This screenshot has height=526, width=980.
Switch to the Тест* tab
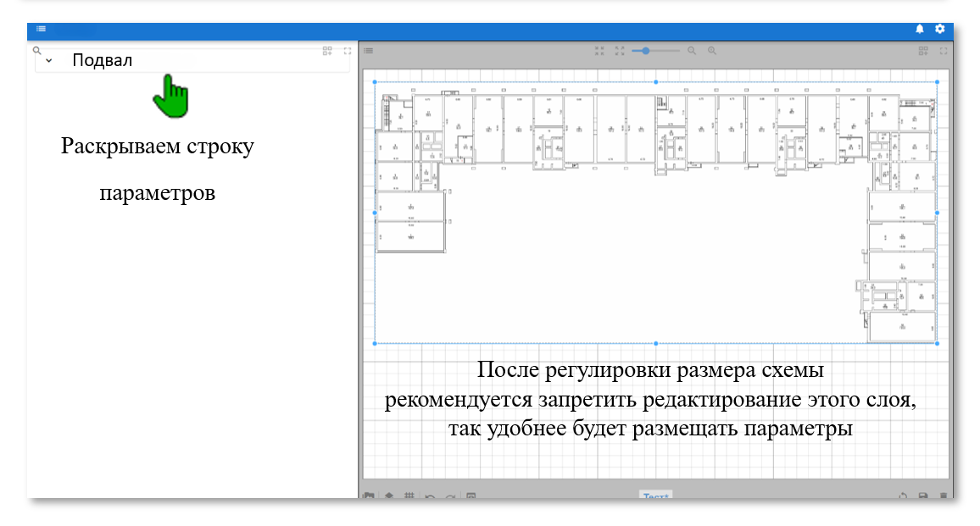click(655, 496)
